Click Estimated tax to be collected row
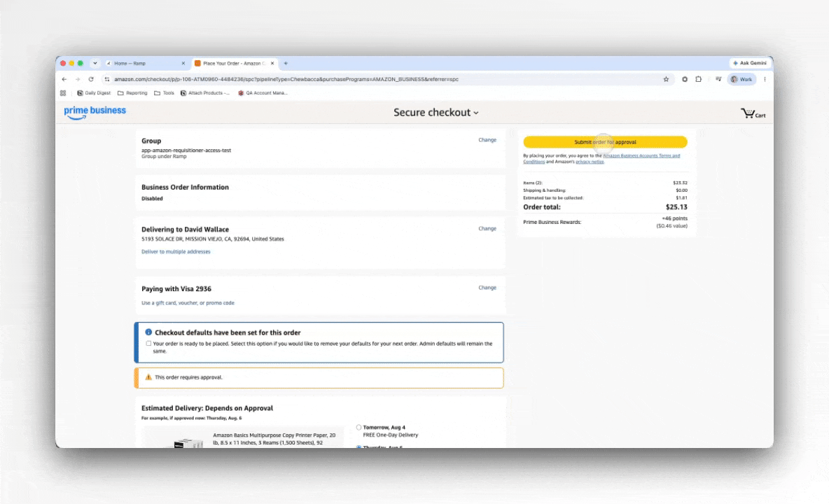Viewport: 829px width, 504px height. [606, 198]
